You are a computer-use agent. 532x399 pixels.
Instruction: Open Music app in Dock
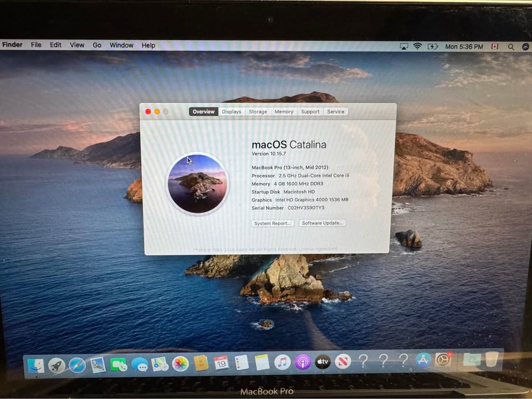tap(282, 362)
